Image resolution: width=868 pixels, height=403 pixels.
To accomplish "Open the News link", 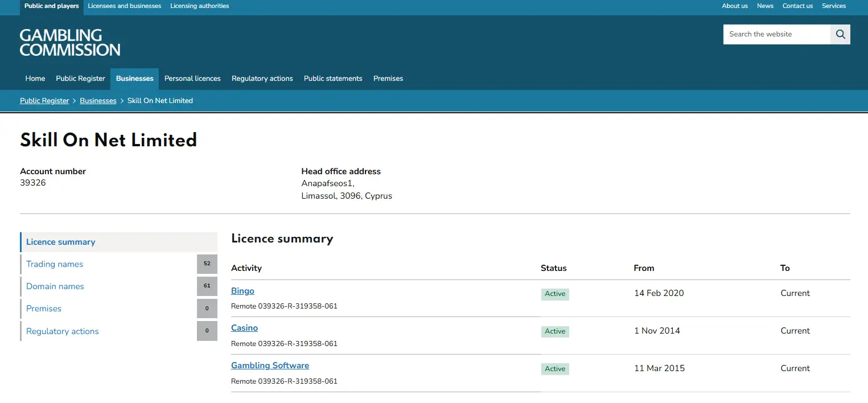I will pyautogui.click(x=765, y=6).
